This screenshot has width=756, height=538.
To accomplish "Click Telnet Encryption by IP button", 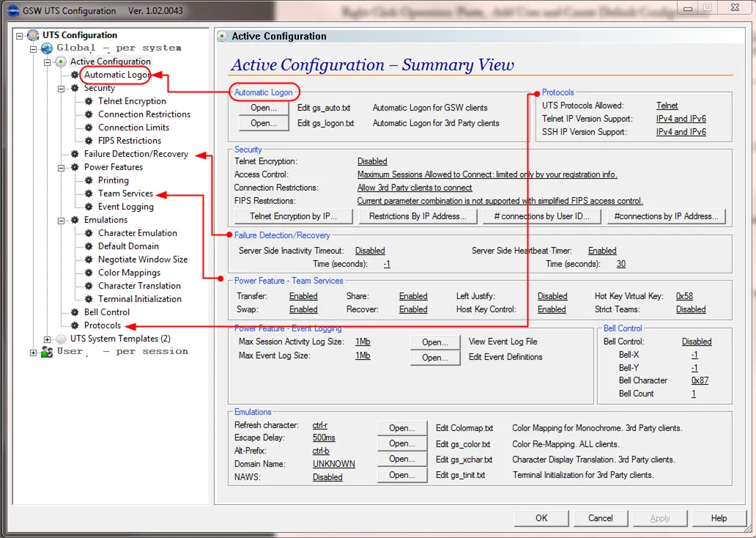I will point(294,216).
